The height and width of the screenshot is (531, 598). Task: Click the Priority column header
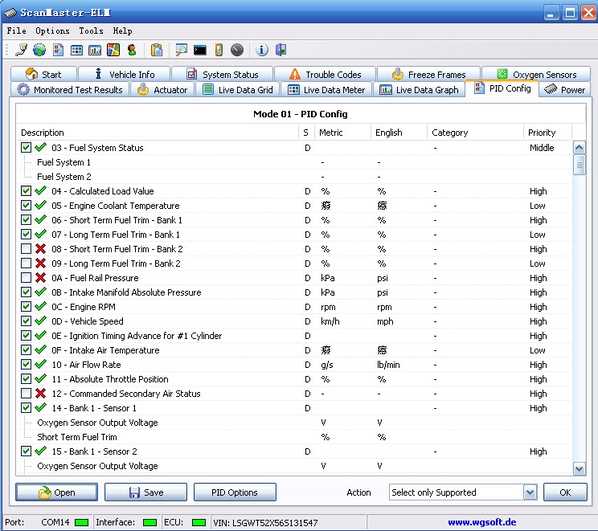(542, 133)
